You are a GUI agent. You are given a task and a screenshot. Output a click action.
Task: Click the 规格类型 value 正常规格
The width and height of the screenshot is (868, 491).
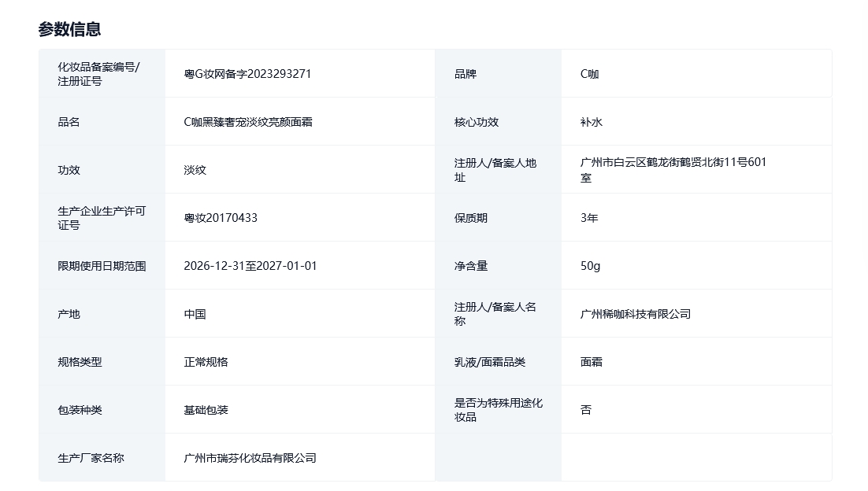coord(206,362)
